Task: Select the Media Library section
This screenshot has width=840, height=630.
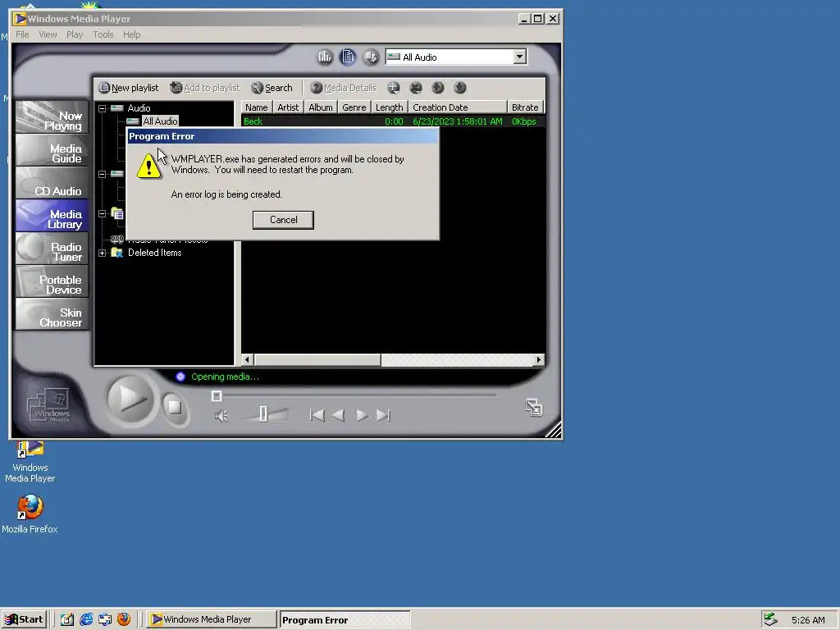Action: (x=52, y=216)
